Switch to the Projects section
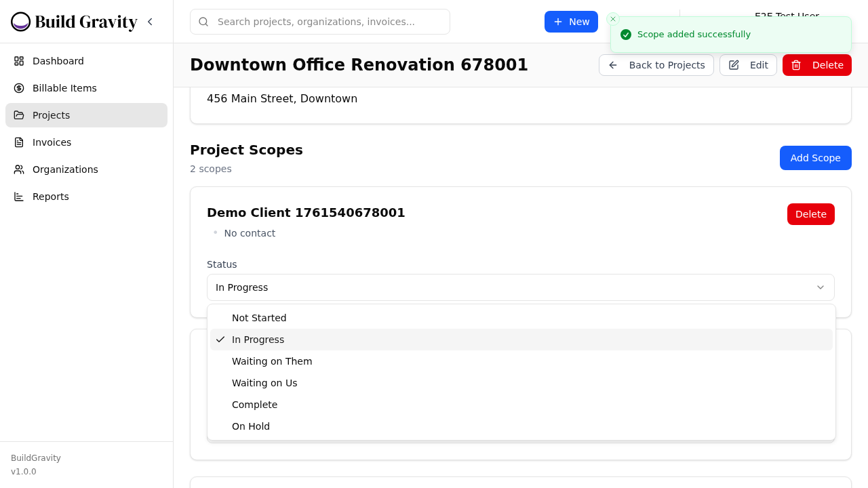The image size is (868, 488). 51,115
